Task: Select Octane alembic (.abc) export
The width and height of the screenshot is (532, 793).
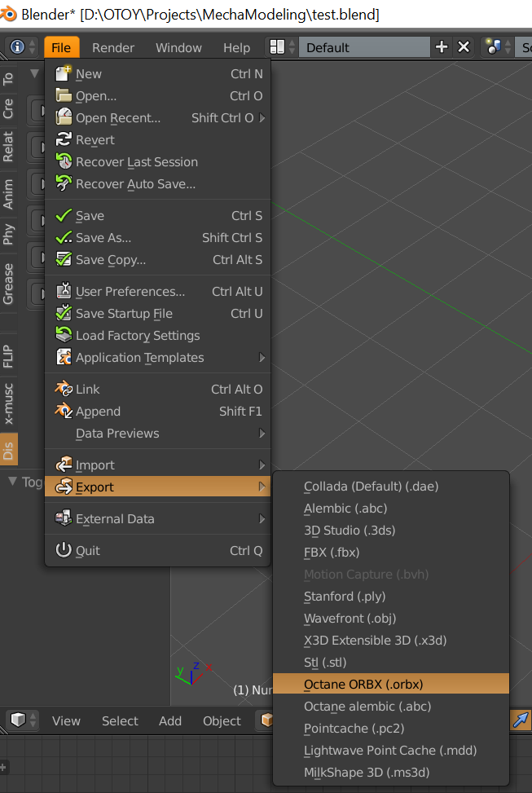Action: coord(391,707)
